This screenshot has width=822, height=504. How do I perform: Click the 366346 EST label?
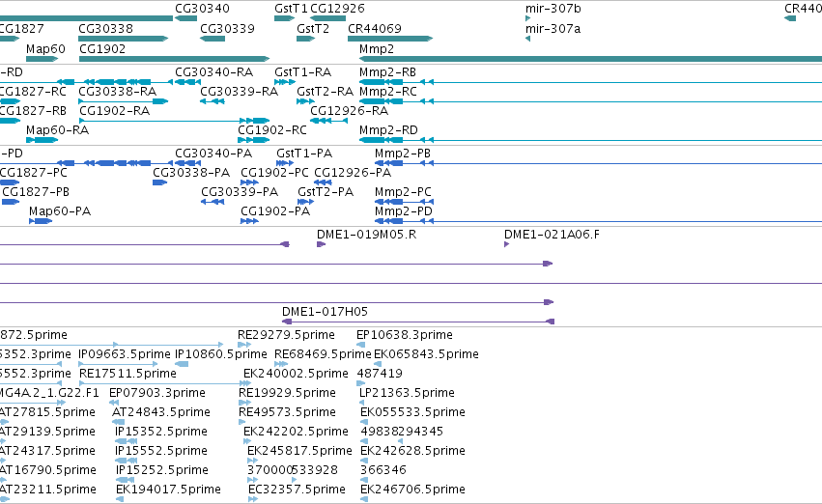coord(383,471)
